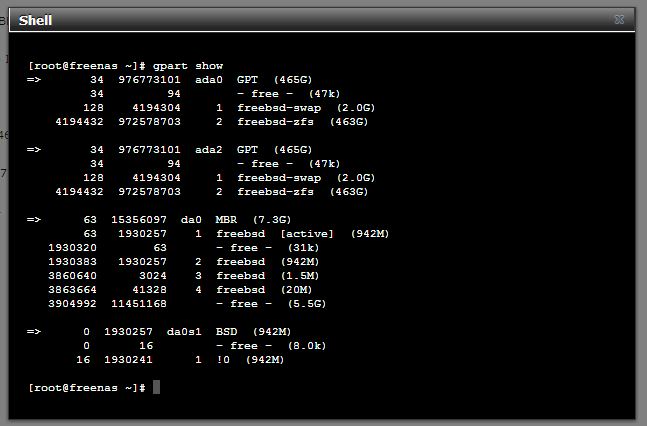This screenshot has width=647, height=426.
Task: Click the '15356097' sector count of da0
Action: click(x=139, y=220)
